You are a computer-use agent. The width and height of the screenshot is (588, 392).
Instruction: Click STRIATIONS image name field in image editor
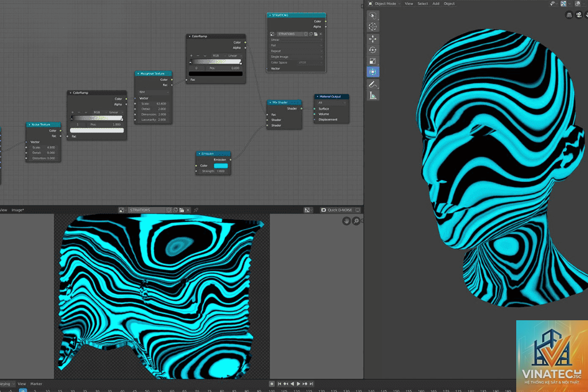[148, 210]
